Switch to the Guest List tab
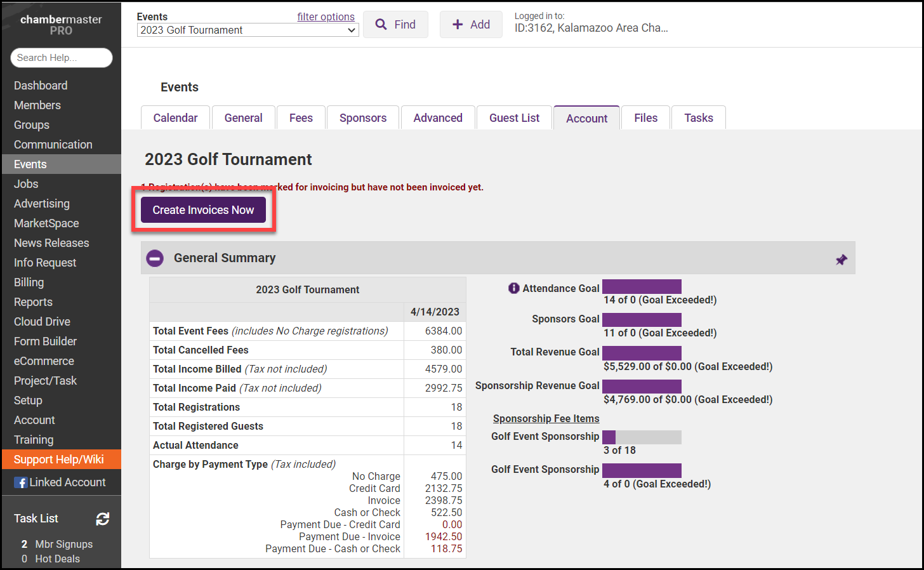 pyautogui.click(x=514, y=118)
